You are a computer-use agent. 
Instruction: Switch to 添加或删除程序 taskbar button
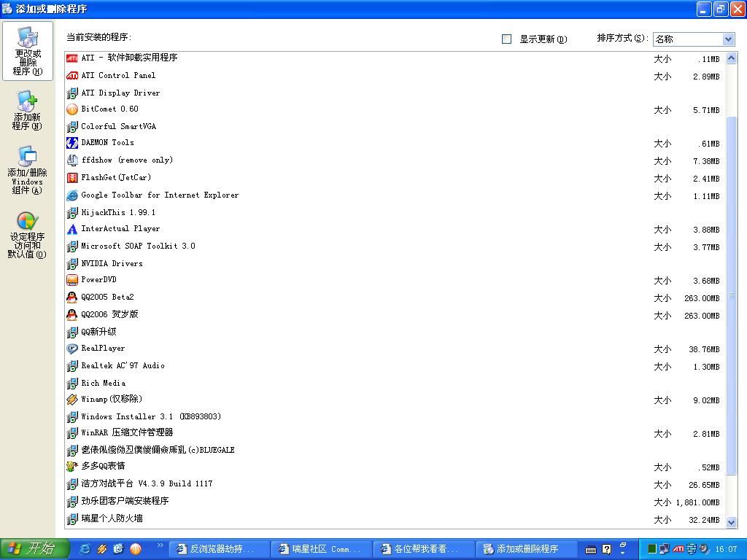[526, 549]
